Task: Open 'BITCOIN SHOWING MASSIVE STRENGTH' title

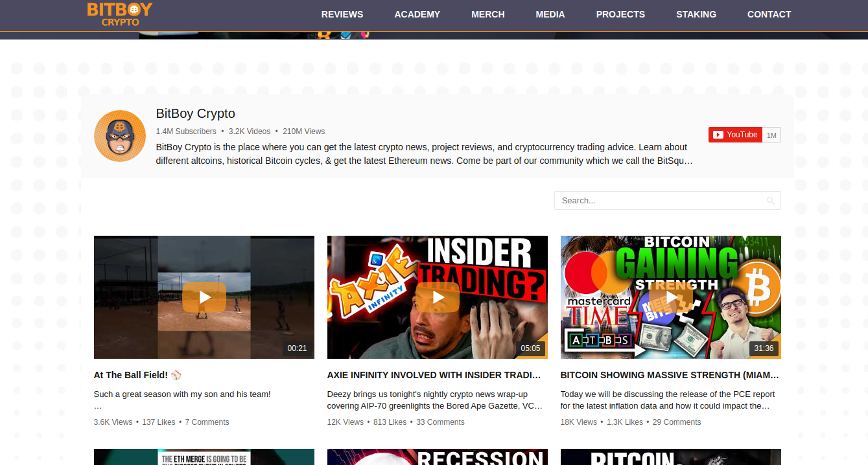Action: [670, 375]
